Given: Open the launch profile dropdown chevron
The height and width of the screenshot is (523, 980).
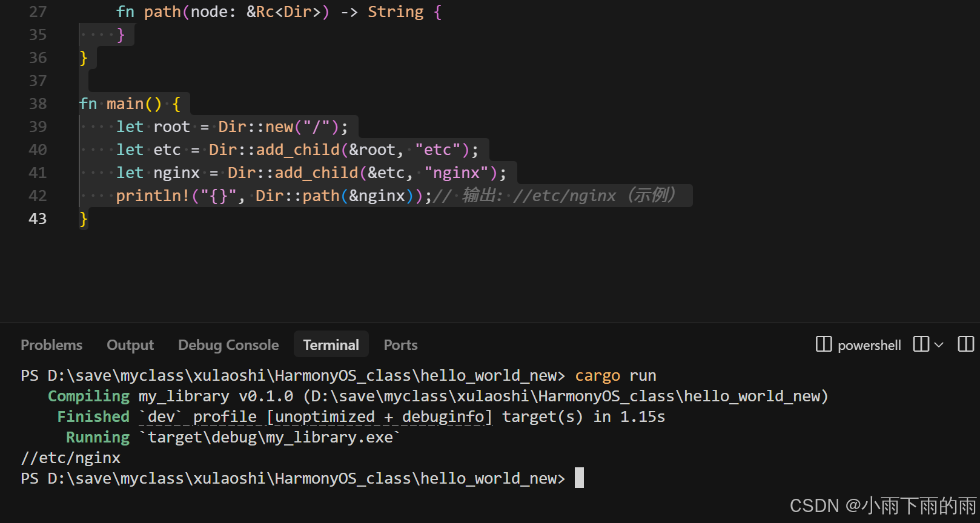Looking at the screenshot, I should (939, 345).
